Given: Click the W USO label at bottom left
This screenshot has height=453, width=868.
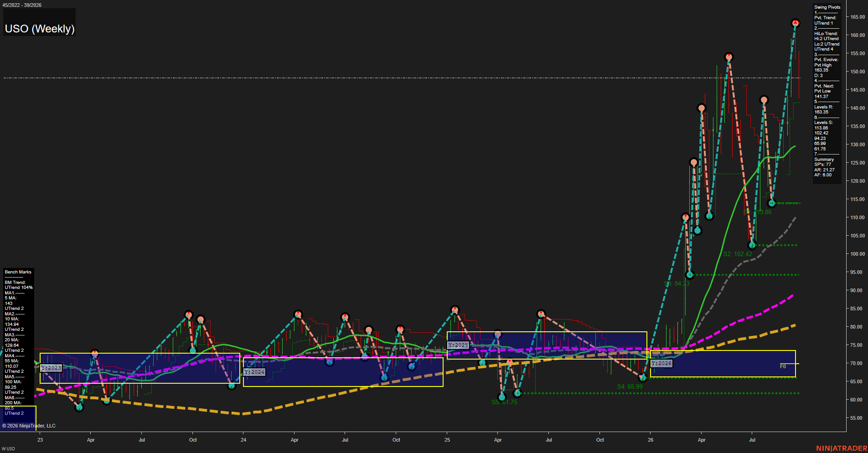Looking at the screenshot, I should (x=8, y=449).
